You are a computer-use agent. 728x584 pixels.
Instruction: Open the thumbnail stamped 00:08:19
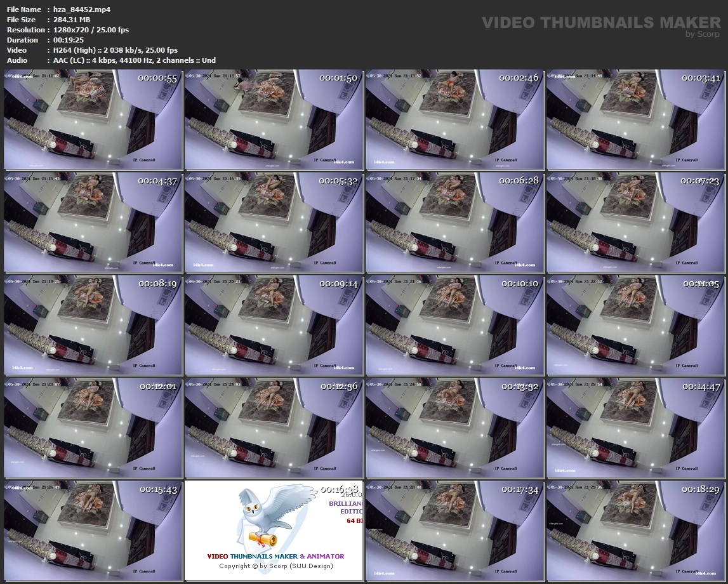(93, 326)
